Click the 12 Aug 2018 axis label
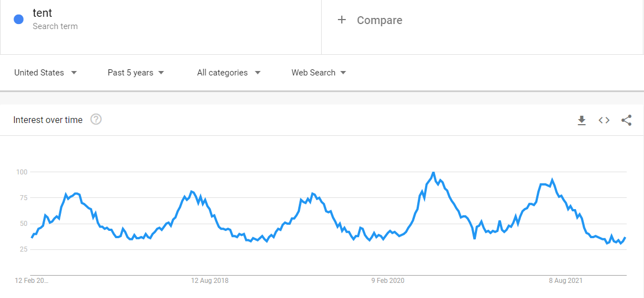This screenshot has height=298, width=644. pyautogui.click(x=209, y=281)
